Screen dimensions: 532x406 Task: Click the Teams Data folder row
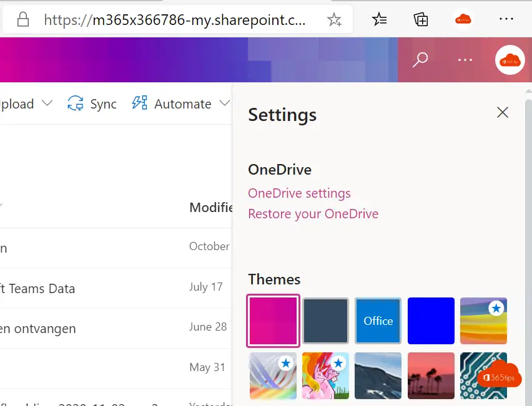point(116,288)
